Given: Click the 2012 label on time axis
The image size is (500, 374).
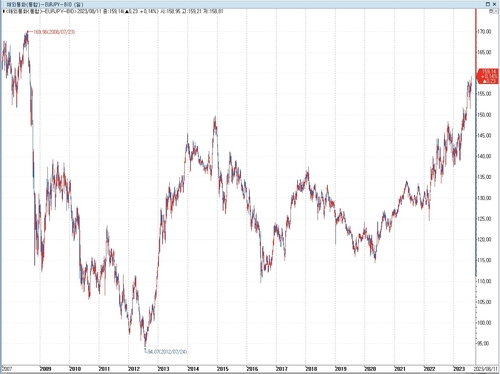Looking at the screenshot, I should [x=134, y=369].
